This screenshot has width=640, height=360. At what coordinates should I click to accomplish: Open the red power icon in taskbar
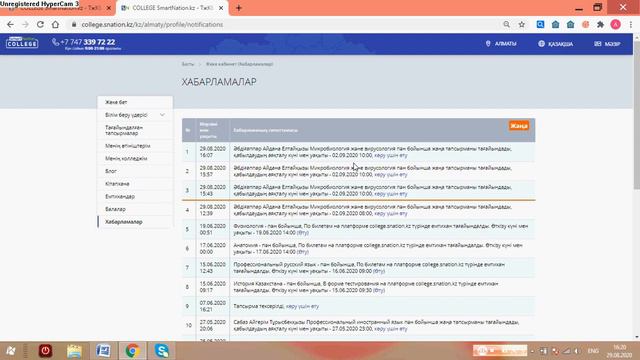45,351
